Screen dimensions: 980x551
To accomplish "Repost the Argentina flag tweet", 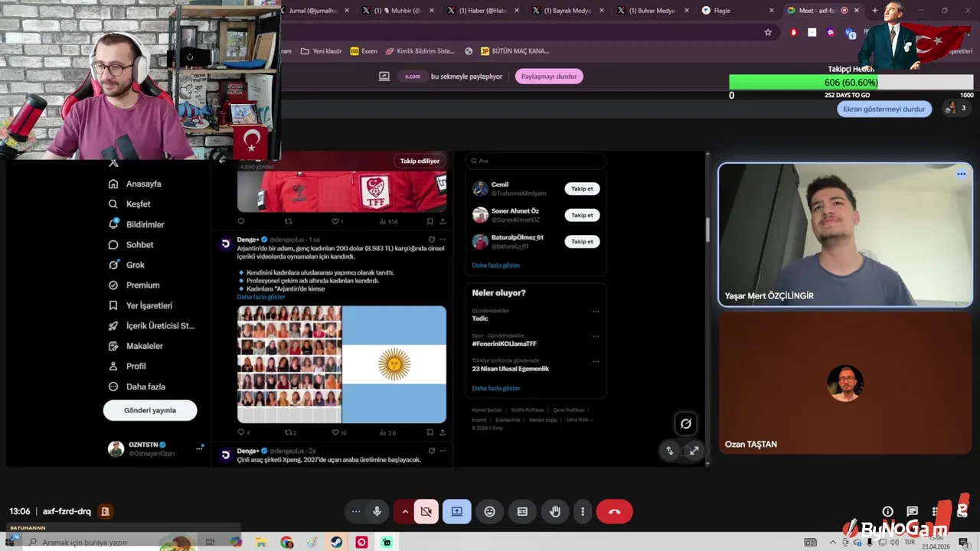I will pyautogui.click(x=290, y=432).
